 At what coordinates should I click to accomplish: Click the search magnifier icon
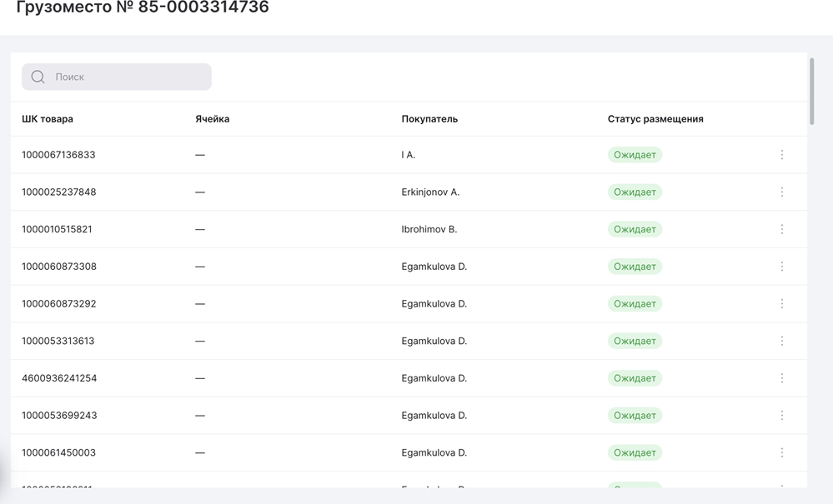tap(38, 77)
